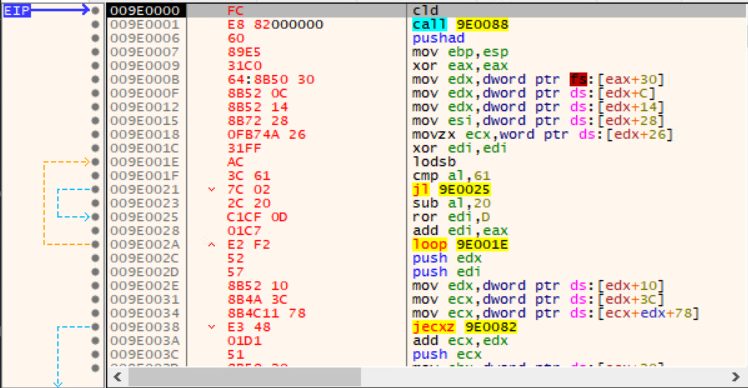Select mov edx ds:[edx+14] instruction
Screen dimensions: 748x388
click(539, 107)
